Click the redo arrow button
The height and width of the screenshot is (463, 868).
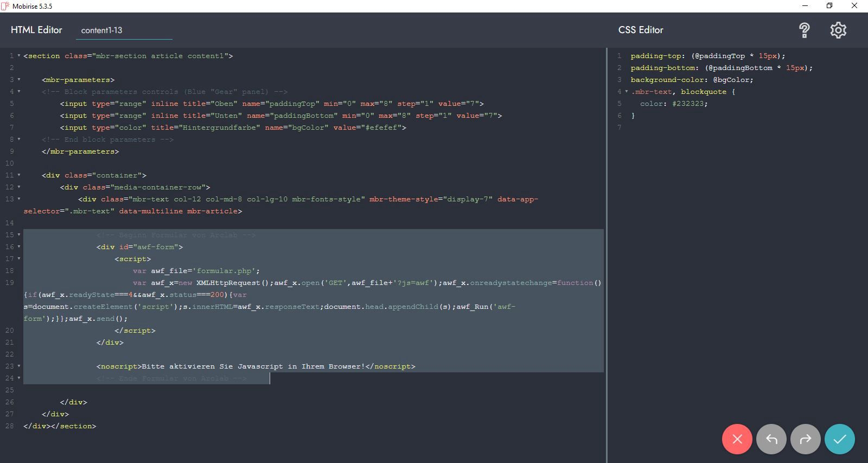(805, 439)
